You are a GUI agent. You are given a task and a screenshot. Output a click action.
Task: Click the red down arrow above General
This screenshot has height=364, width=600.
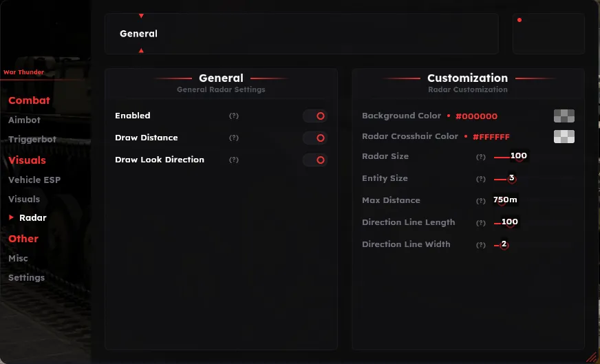pyautogui.click(x=141, y=16)
